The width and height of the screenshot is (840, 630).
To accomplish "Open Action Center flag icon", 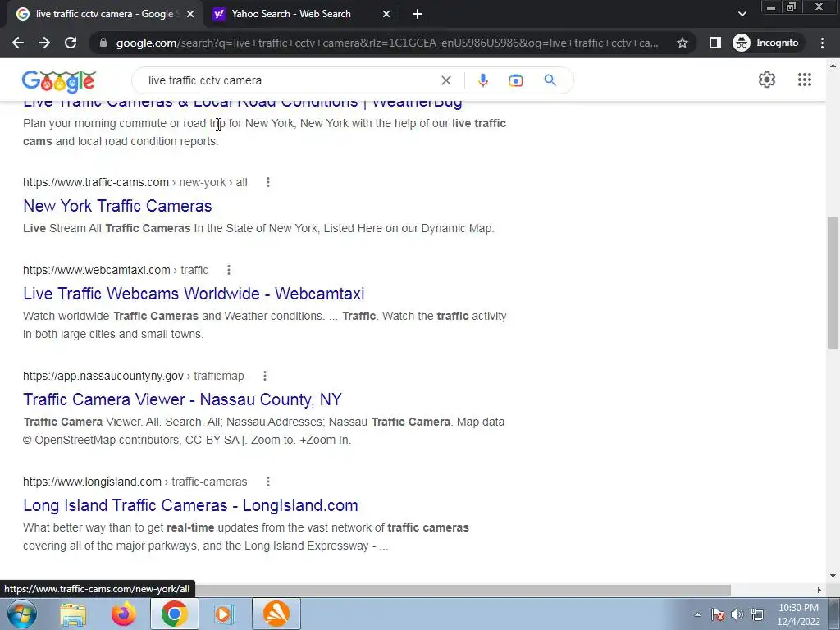I will click(717, 614).
